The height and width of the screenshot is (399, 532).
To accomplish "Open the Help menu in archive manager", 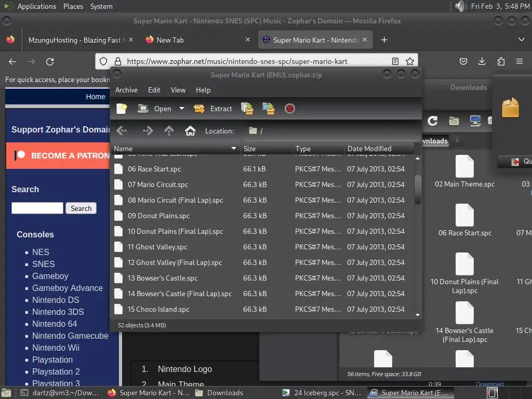I will [203, 90].
